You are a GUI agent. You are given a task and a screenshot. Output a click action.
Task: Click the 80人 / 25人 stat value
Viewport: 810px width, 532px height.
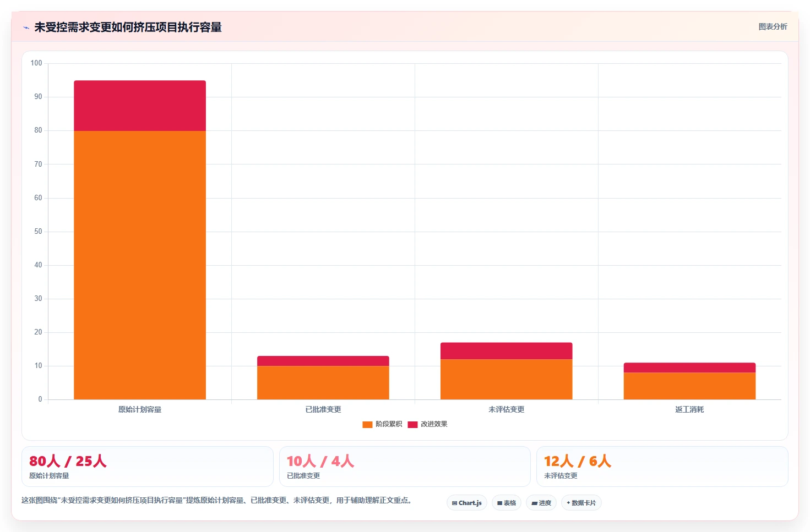(x=68, y=461)
